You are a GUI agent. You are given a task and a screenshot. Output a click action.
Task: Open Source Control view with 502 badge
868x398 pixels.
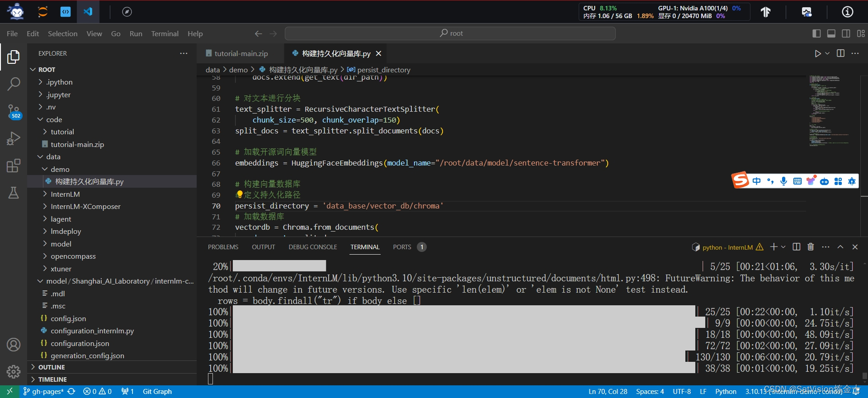(14, 111)
